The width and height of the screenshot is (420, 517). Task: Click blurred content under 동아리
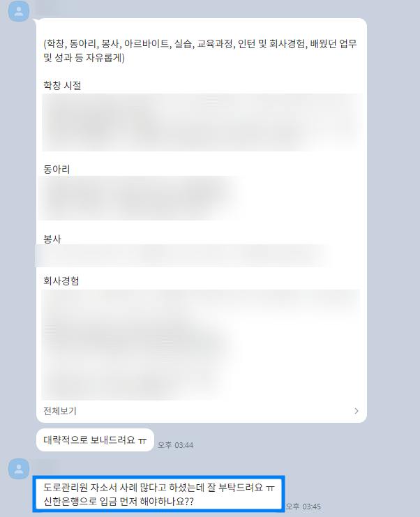[140, 198]
